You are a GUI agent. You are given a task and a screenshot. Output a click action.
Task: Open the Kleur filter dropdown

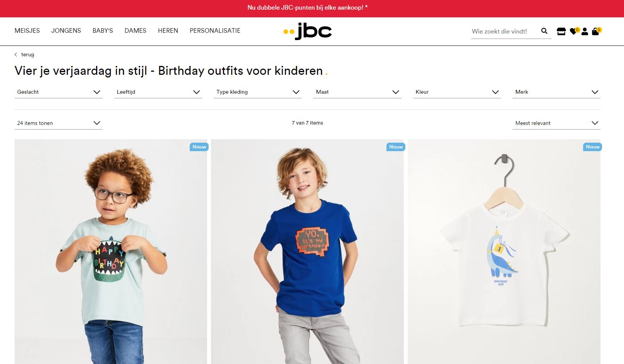click(457, 92)
